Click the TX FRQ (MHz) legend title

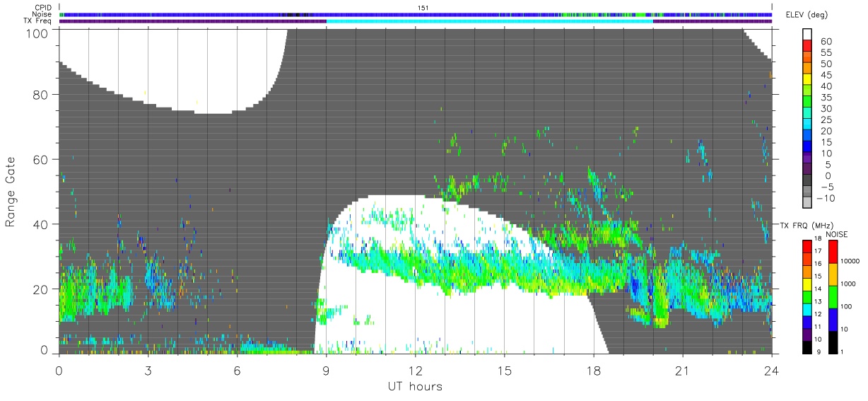[x=807, y=225]
